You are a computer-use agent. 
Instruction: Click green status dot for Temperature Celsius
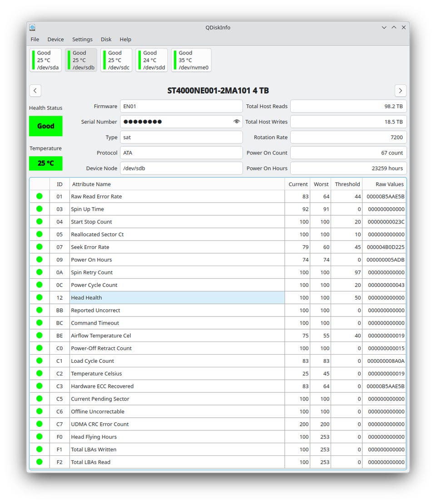pos(39,373)
